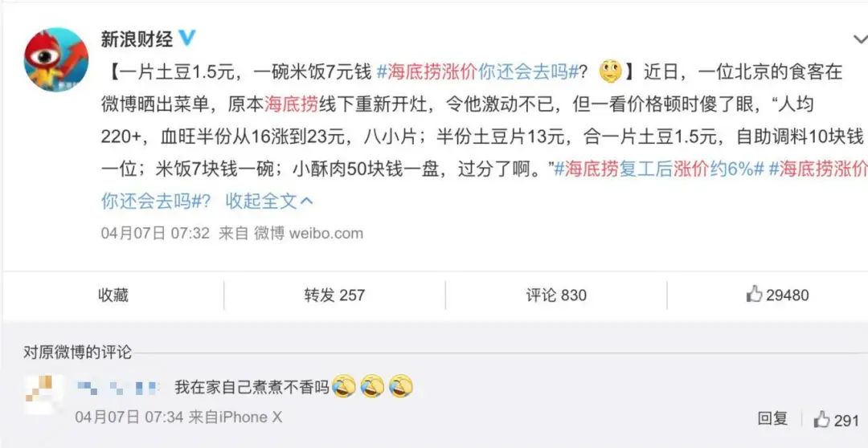Open the 新浪财经 avatar image
The image size is (868, 448).
click(x=56, y=59)
